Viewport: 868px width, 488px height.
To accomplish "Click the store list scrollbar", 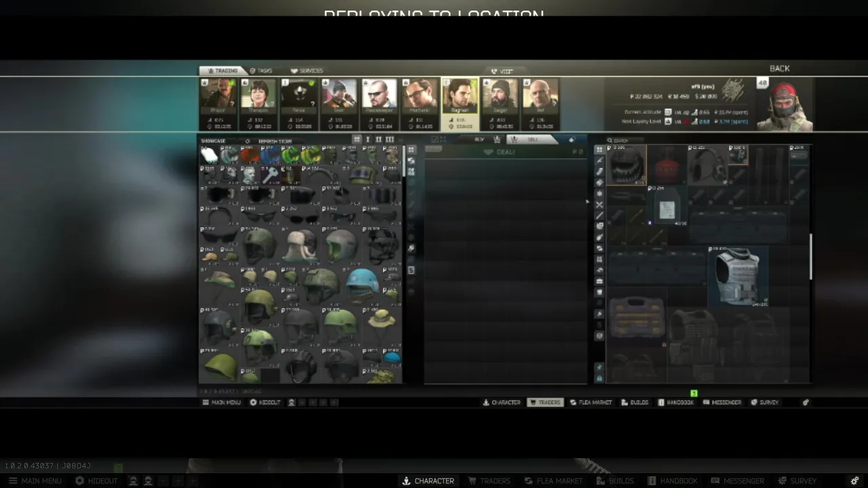I will point(404,162).
